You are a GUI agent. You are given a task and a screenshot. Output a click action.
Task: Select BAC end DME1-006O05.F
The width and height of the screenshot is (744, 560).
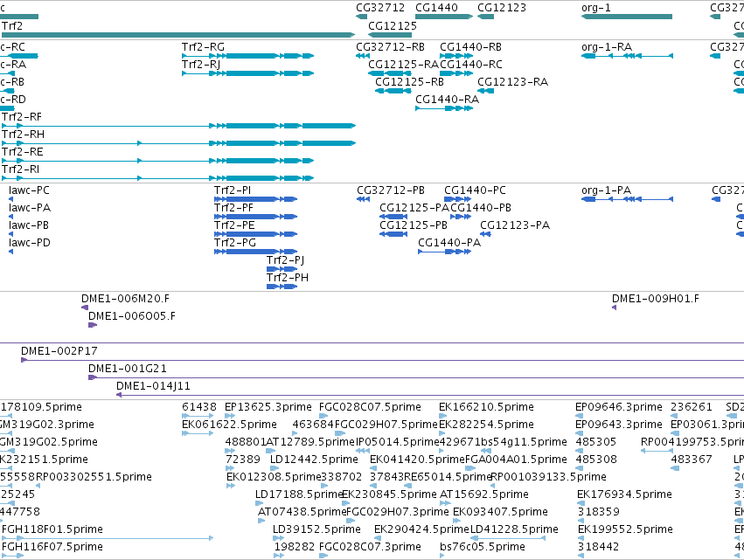coord(93,325)
